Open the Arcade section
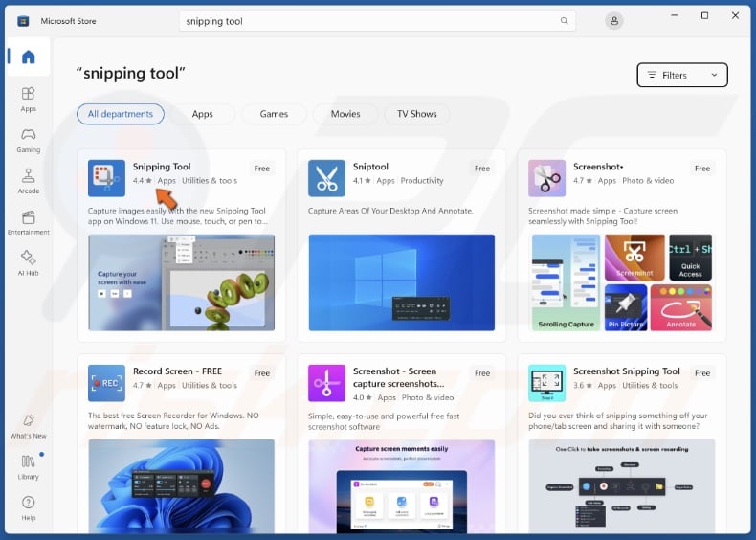This screenshot has height=540, width=756. coord(29,181)
